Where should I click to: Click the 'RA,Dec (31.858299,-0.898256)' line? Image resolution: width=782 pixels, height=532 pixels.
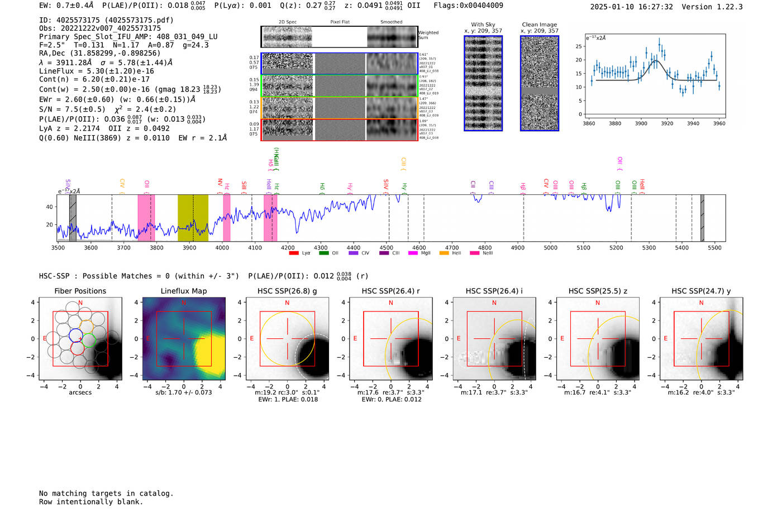pos(100,54)
